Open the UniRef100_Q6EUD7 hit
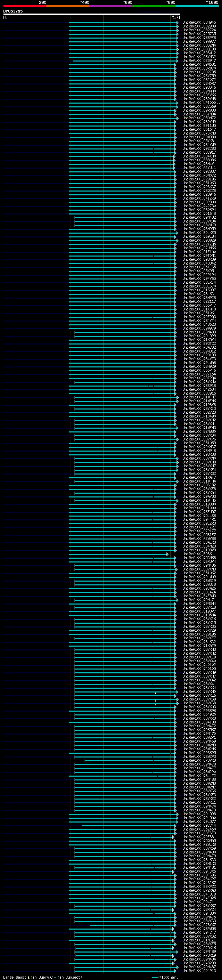 [199, 512]
